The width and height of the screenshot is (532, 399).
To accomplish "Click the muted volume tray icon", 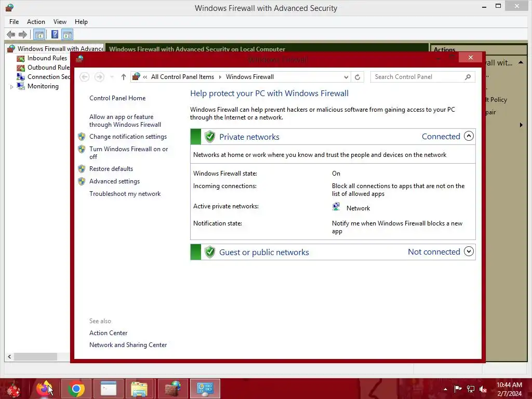I will [483, 389].
